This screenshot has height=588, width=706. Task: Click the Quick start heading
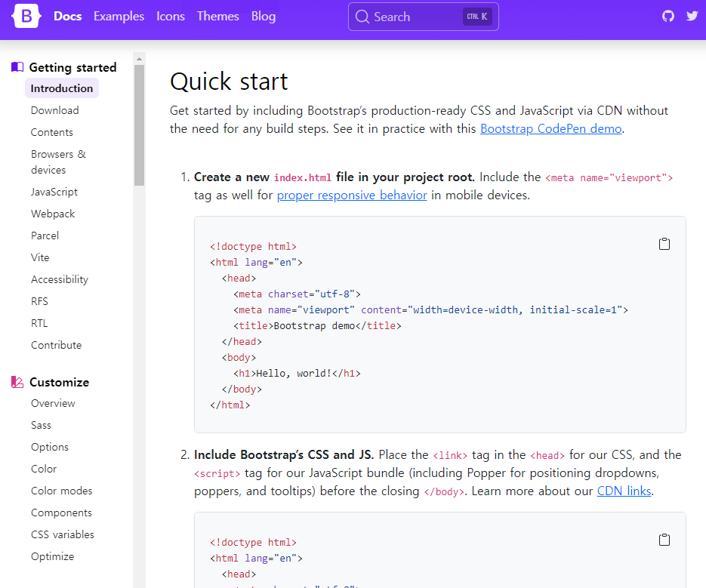(229, 82)
